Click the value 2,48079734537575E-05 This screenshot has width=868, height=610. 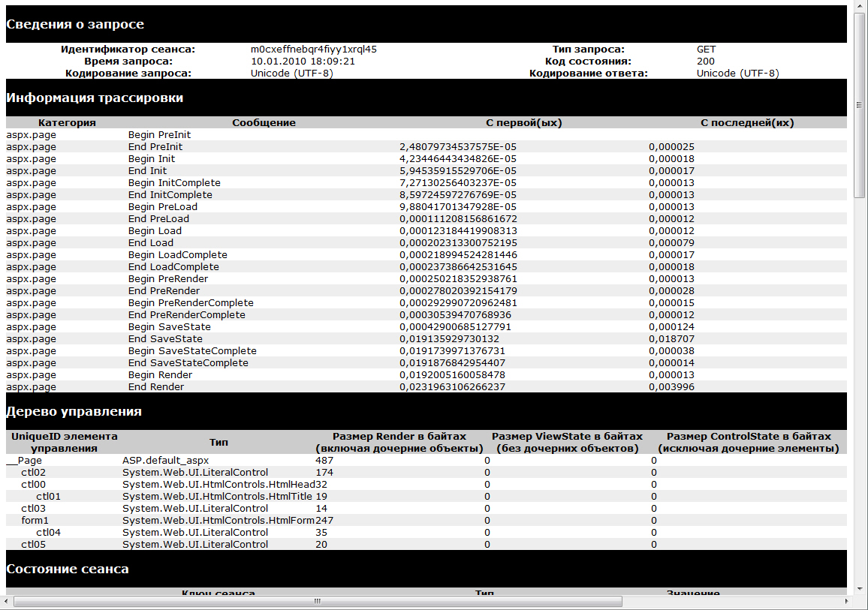point(458,147)
